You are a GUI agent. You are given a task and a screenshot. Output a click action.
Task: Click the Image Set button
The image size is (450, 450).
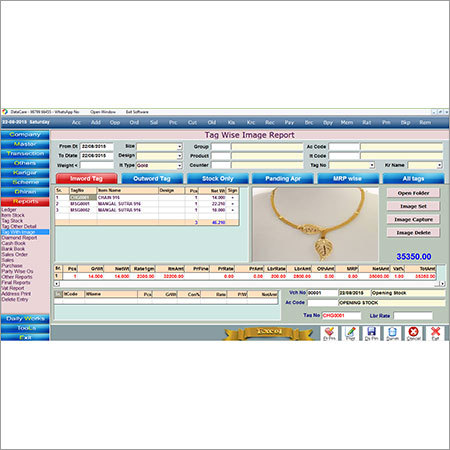pos(413,206)
